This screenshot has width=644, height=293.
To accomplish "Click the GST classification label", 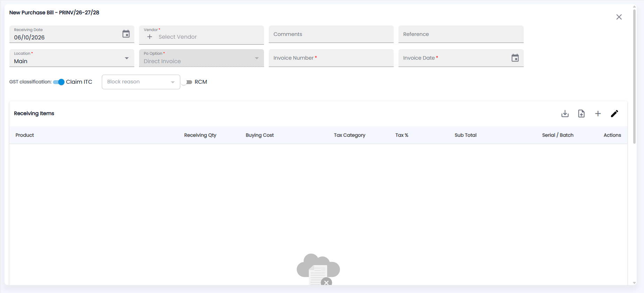I will (x=30, y=82).
